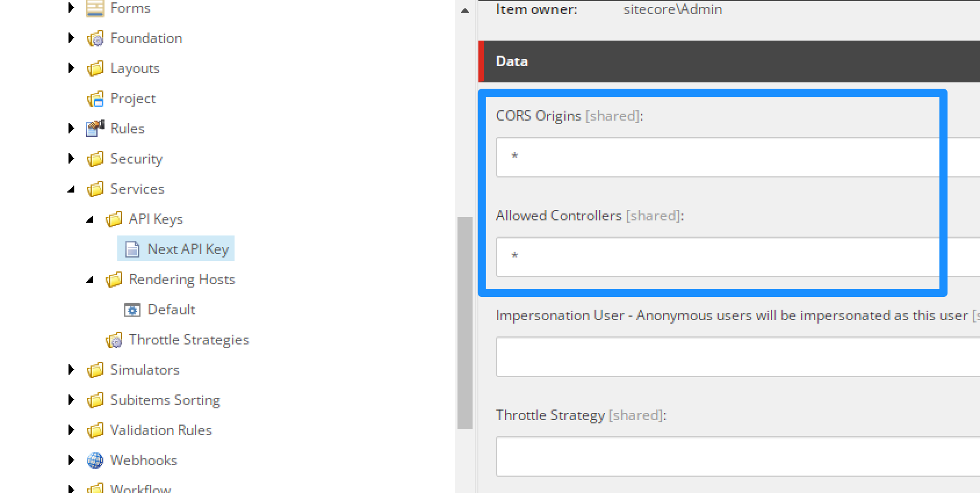This screenshot has height=493, width=980.
Task: Collapse the Rendering Hosts tree node
Action: [89, 280]
